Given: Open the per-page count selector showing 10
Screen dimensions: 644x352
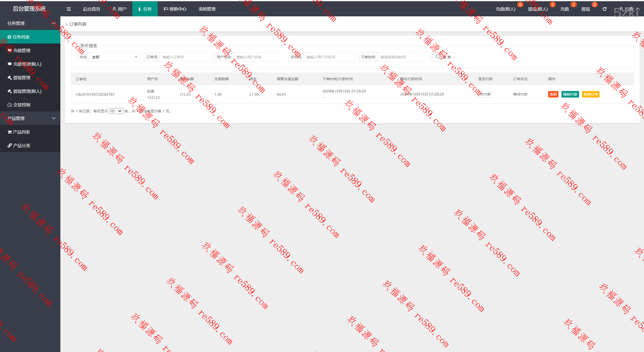Looking at the screenshot, I should pyautogui.click(x=116, y=111).
